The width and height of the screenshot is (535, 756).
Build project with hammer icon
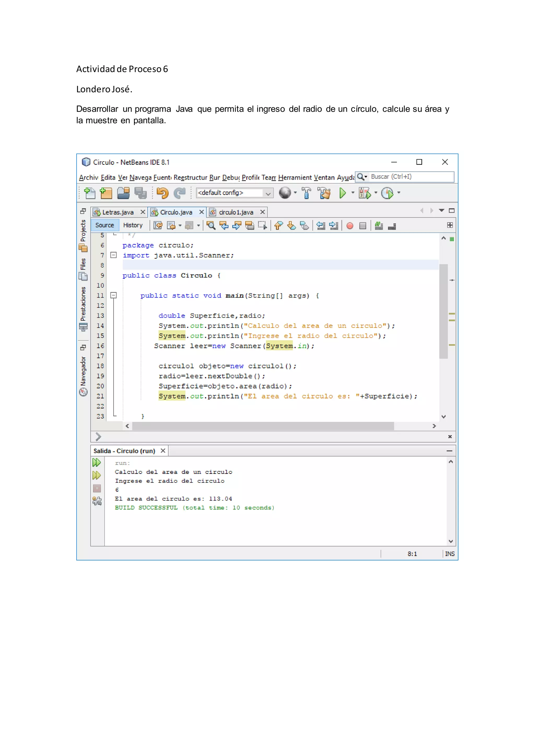306,193
